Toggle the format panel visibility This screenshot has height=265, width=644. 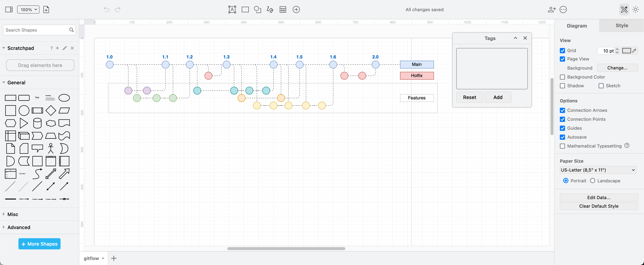tap(9, 9)
